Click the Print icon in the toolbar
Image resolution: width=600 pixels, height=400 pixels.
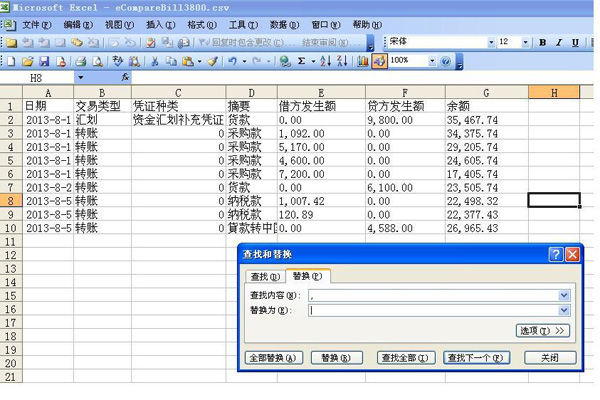(x=79, y=61)
